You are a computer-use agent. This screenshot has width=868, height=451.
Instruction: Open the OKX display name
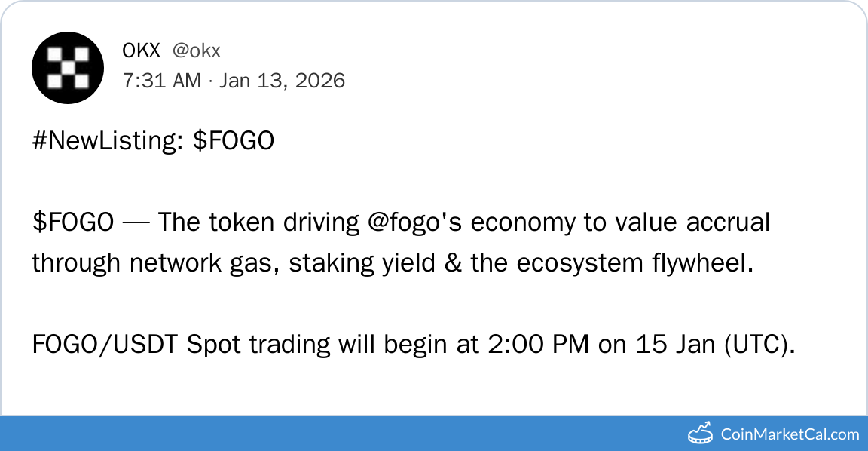click(141, 51)
